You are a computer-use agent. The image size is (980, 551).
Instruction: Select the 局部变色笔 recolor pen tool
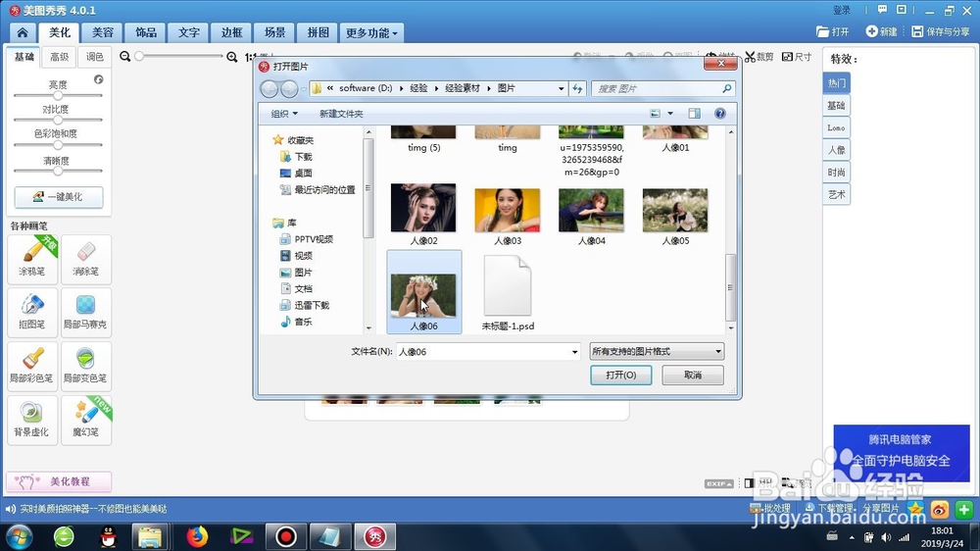click(86, 366)
